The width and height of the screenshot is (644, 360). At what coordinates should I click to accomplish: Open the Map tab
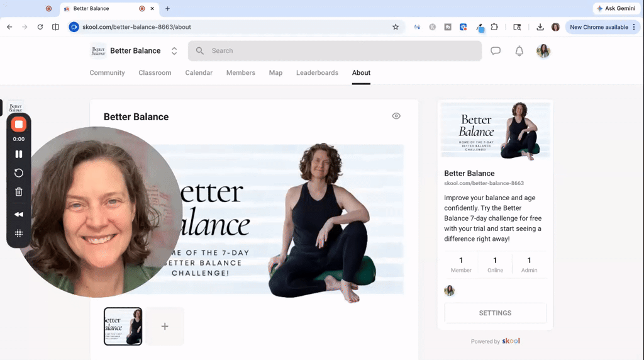click(x=275, y=73)
